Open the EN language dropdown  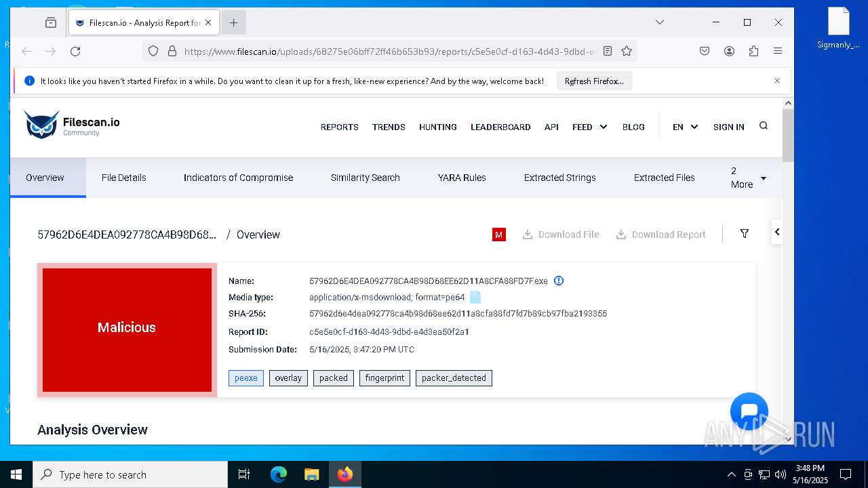point(685,127)
